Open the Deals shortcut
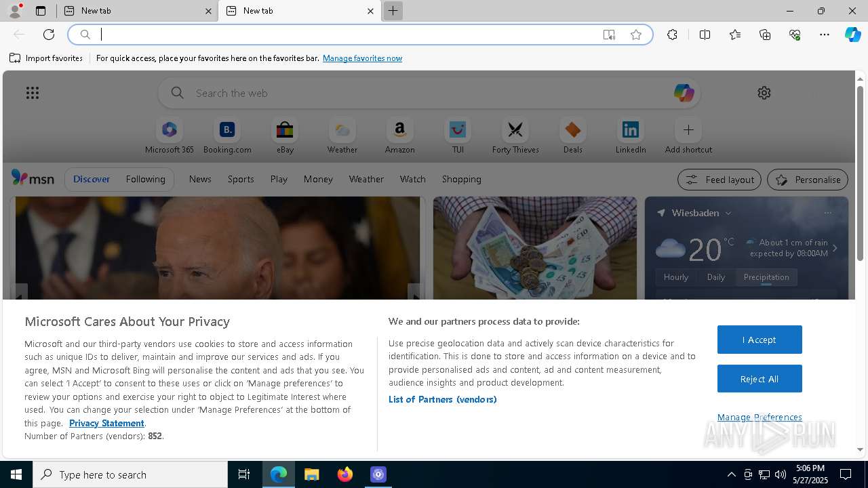The image size is (868, 488). 573,136
